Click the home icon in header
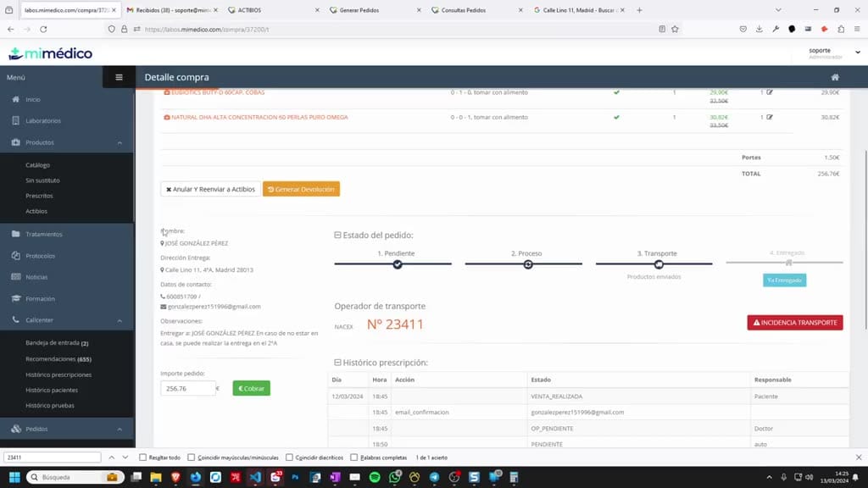Screen dimensions: 868x488 click(835, 77)
